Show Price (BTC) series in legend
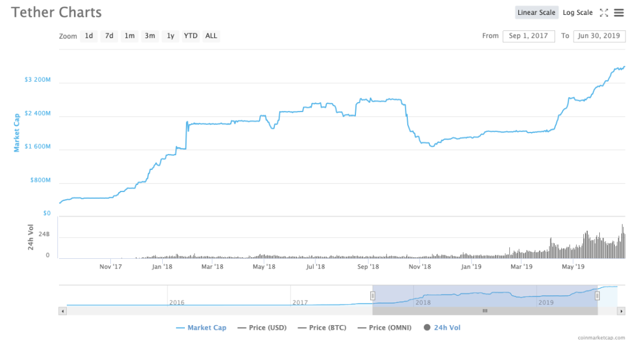Viewport: 644px width, 340px height. pyautogui.click(x=322, y=327)
